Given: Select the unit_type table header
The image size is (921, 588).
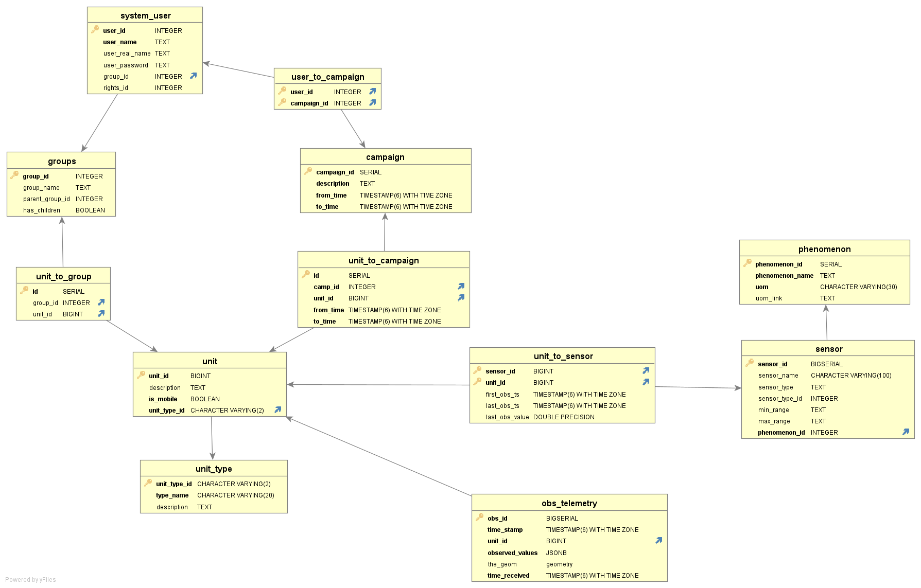Looking at the screenshot, I should click(x=214, y=469).
